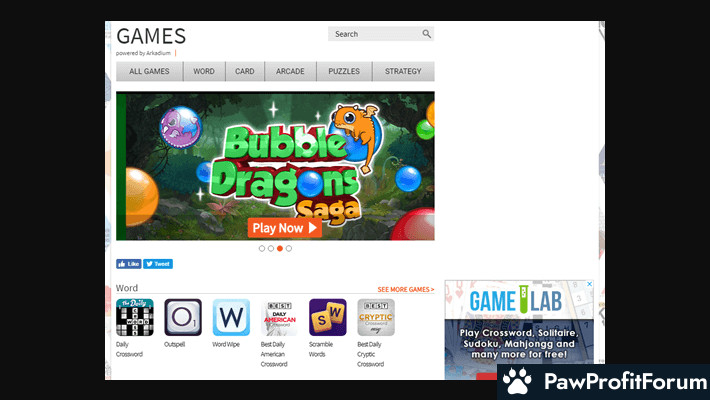Open Best Daily Cryptic Crossword icon
The height and width of the screenshot is (400, 710).
coord(376,317)
